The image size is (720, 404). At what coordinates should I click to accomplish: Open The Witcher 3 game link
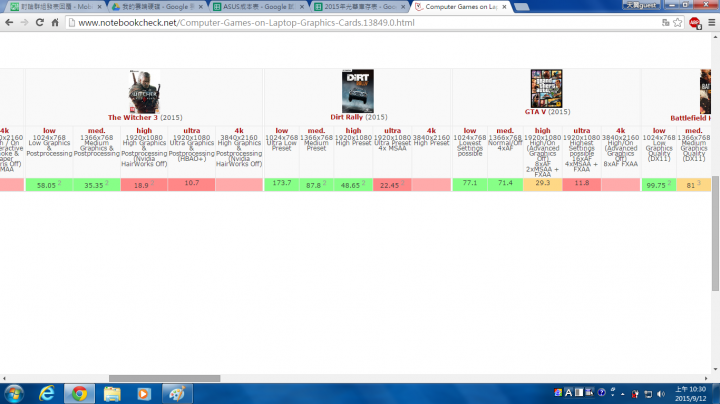(133, 118)
